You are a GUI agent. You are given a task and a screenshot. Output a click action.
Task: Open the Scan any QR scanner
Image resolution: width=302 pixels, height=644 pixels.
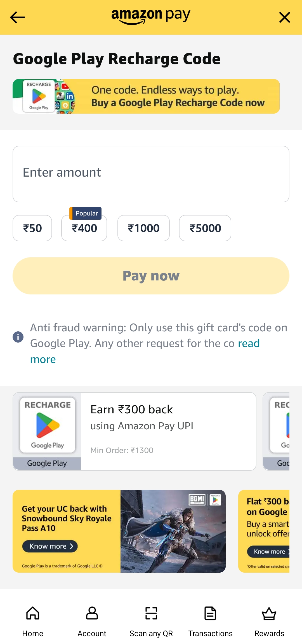coord(151,621)
